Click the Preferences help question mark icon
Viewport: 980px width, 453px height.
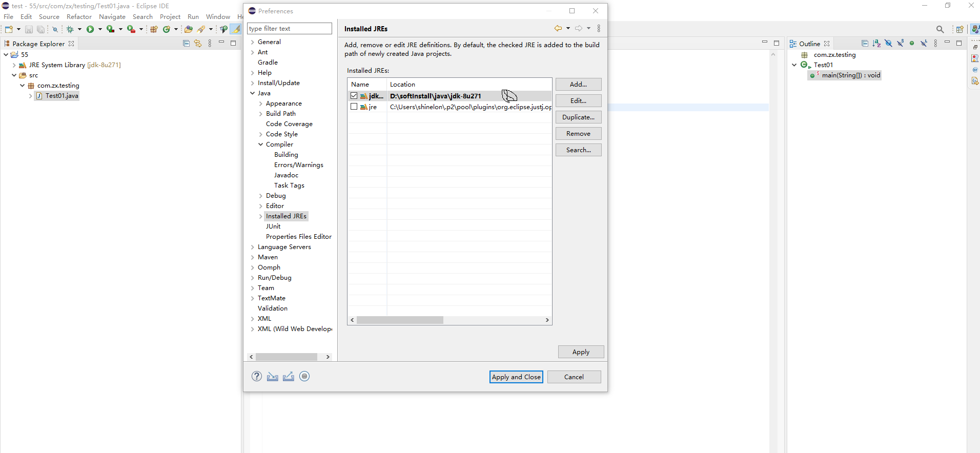pyautogui.click(x=257, y=376)
